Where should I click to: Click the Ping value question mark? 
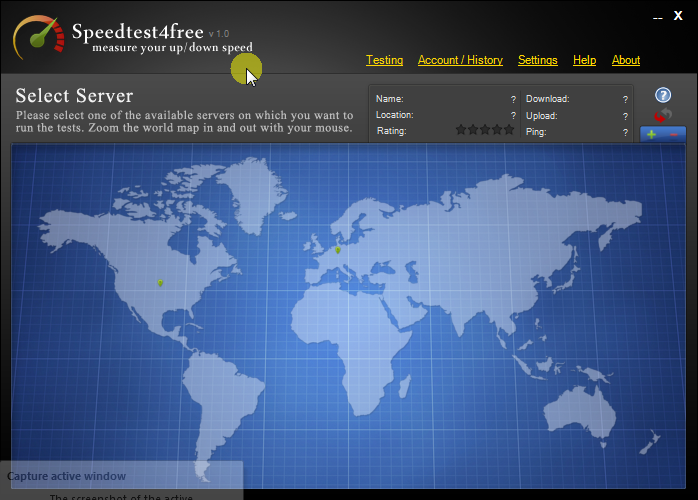click(x=625, y=132)
